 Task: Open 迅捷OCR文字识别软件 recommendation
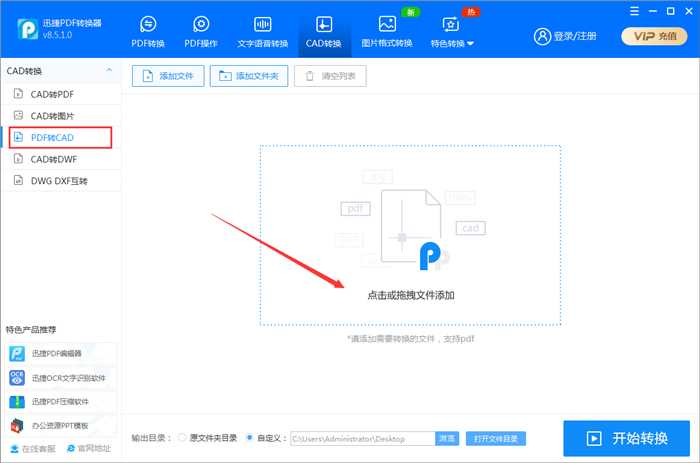(x=61, y=378)
